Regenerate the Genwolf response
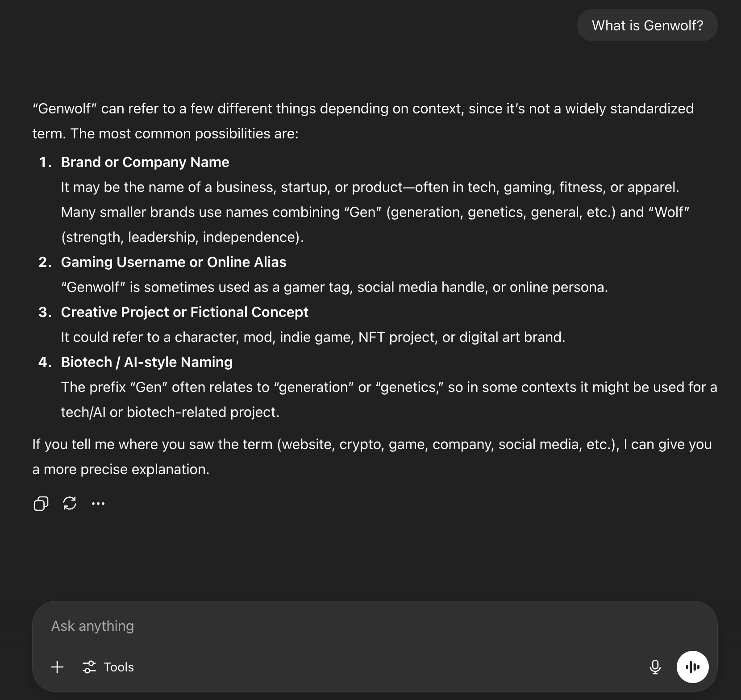 click(x=70, y=504)
